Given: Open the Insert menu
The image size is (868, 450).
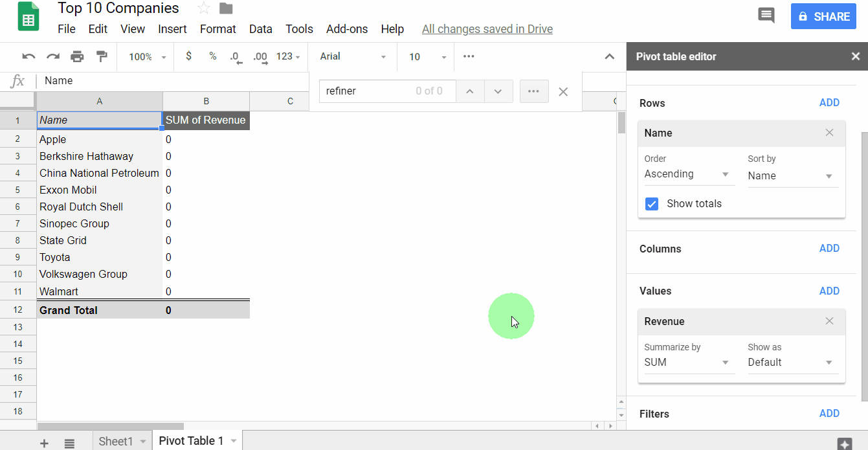Looking at the screenshot, I should [172, 29].
